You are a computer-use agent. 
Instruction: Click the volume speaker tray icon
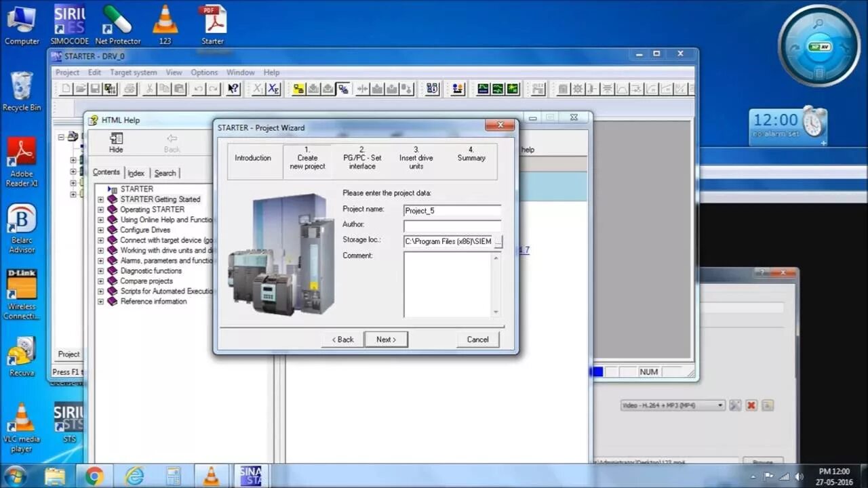pos(799,476)
